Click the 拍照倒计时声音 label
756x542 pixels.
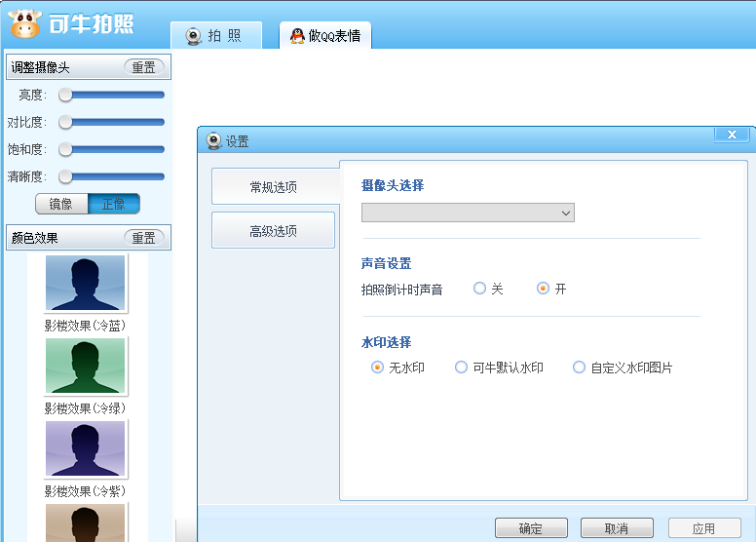[401, 290]
